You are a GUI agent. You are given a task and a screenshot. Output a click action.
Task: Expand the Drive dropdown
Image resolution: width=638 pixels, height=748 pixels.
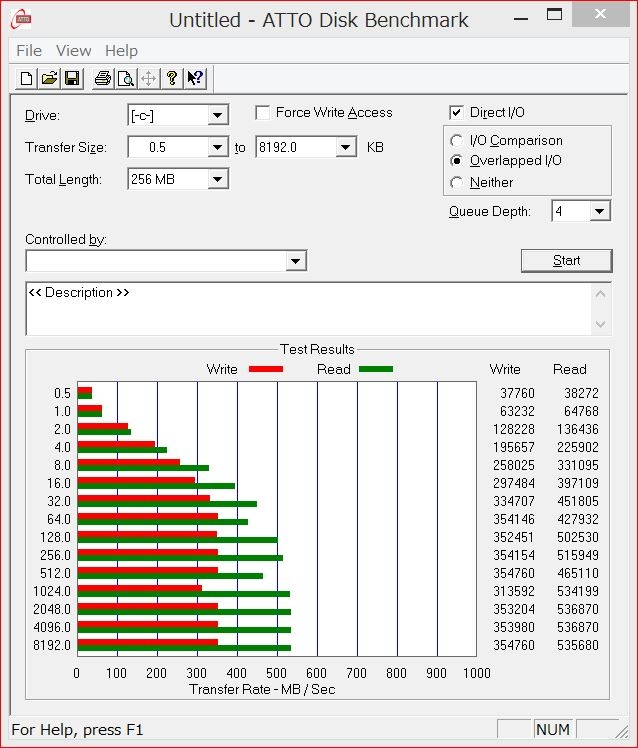click(218, 115)
